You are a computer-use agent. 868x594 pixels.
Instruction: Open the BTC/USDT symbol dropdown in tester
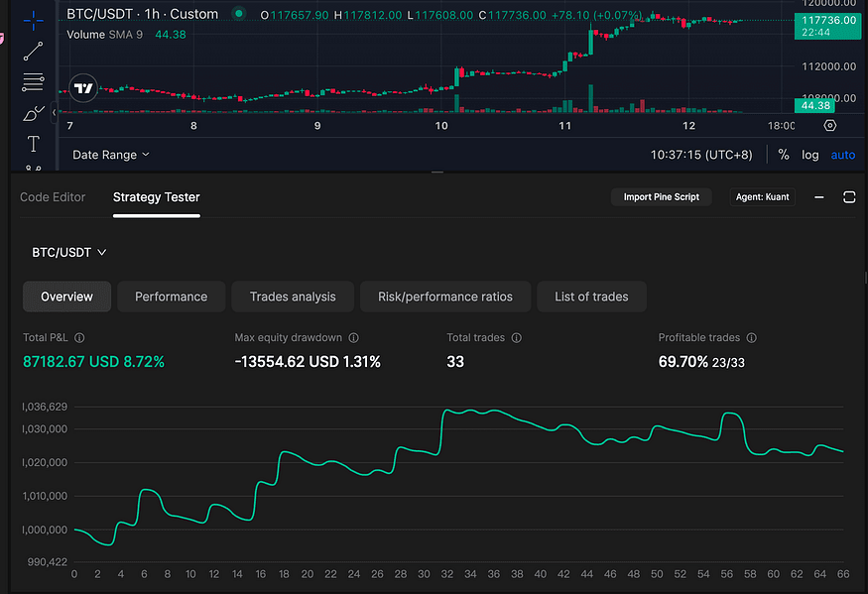coord(68,252)
